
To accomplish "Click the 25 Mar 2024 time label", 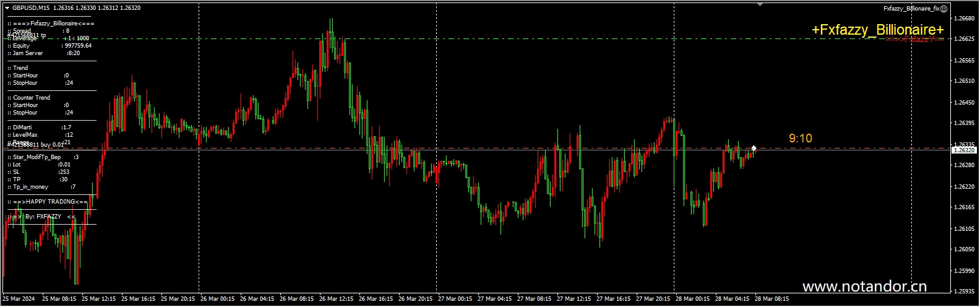I will [x=19, y=299].
